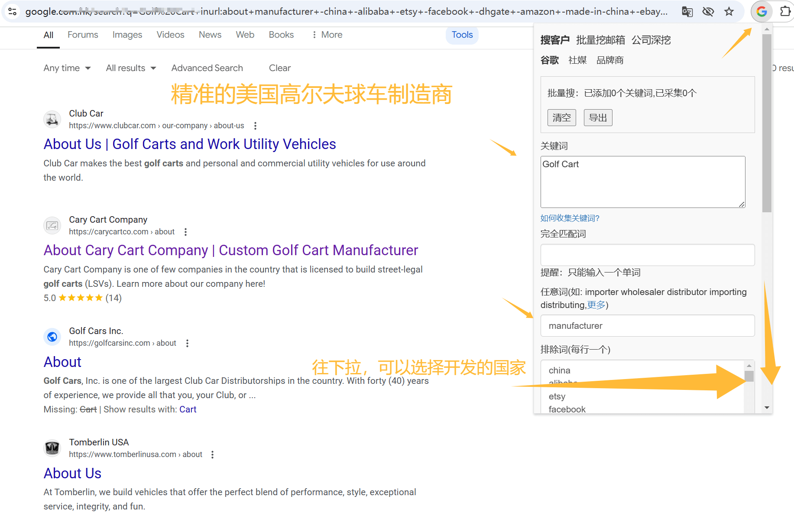Click the Golf Cars Inc. globe favicon
794x532 pixels.
(x=52, y=337)
